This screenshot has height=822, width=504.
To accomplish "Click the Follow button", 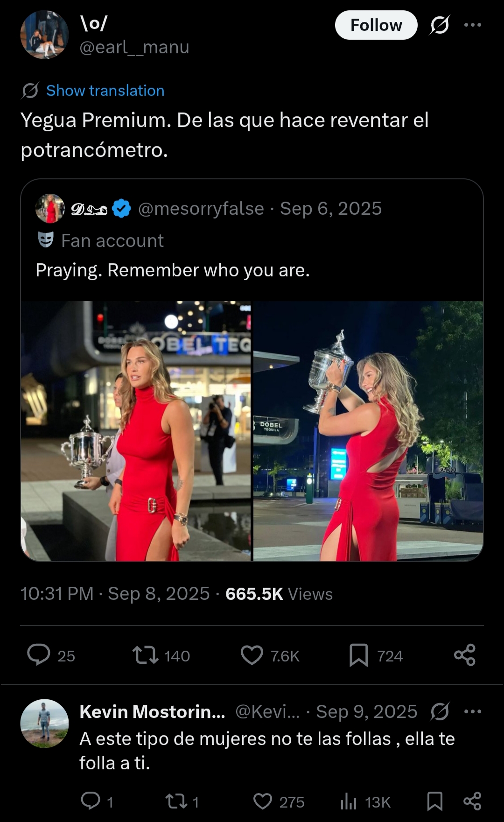I will (x=376, y=25).
